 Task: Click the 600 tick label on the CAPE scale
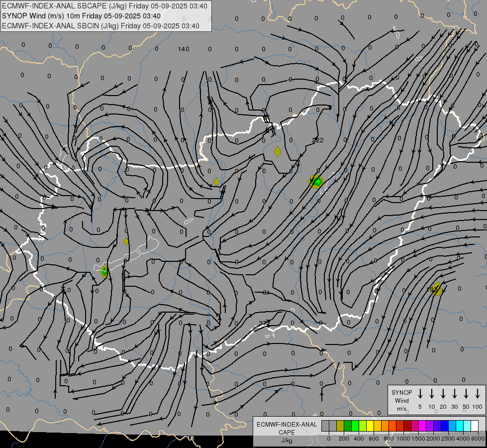click(374, 439)
